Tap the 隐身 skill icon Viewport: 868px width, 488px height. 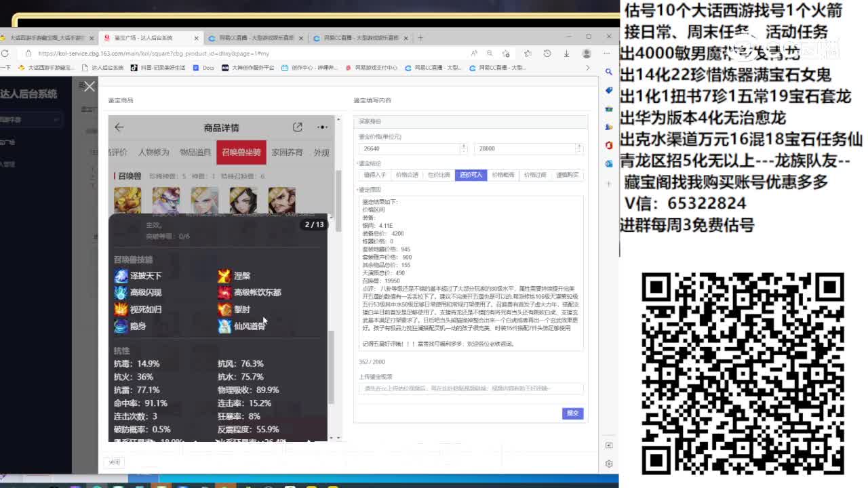(121, 326)
